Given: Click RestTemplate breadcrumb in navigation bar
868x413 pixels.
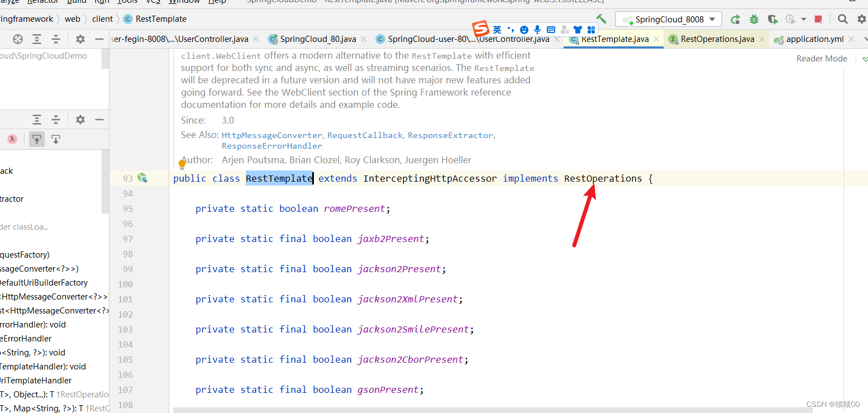Looking at the screenshot, I should pos(155,19).
